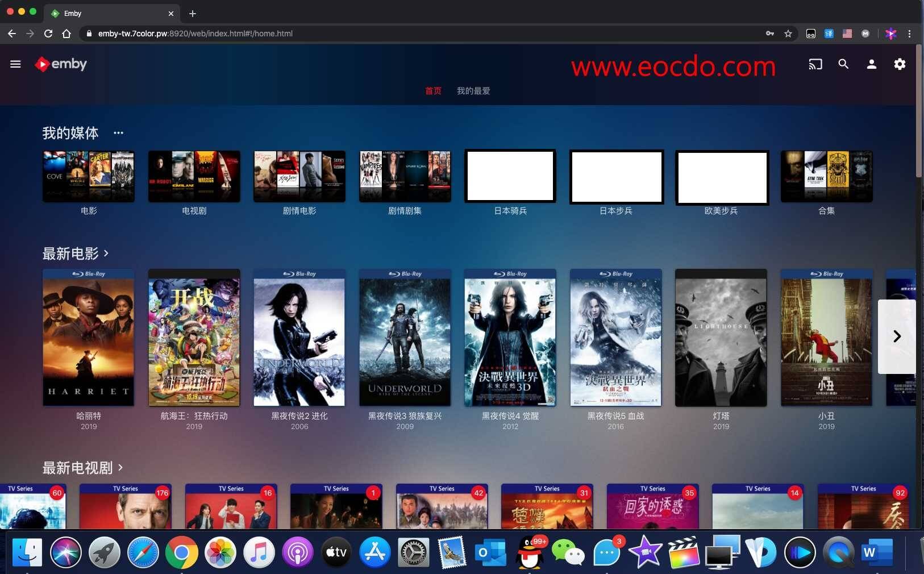The height and width of the screenshot is (574, 924).
Task: Click the Emby logo
Action: tap(61, 64)
